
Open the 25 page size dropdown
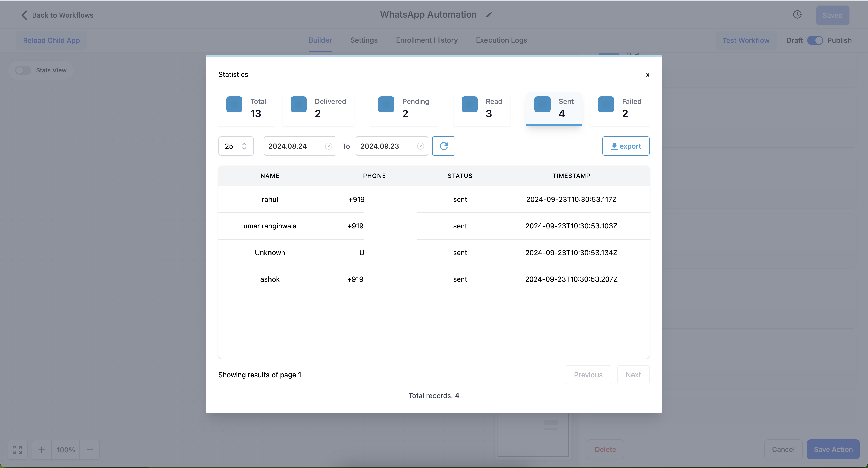point(236,146)
